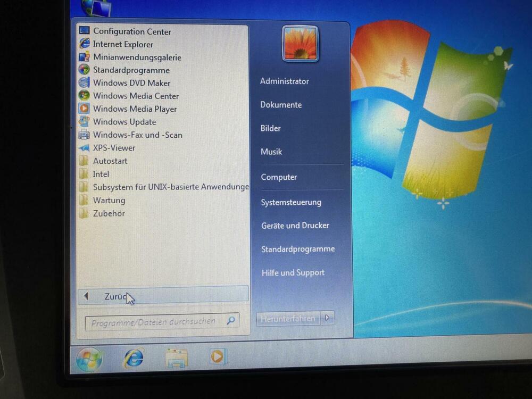Expand the Wartung folder label

tap(109, 201)
